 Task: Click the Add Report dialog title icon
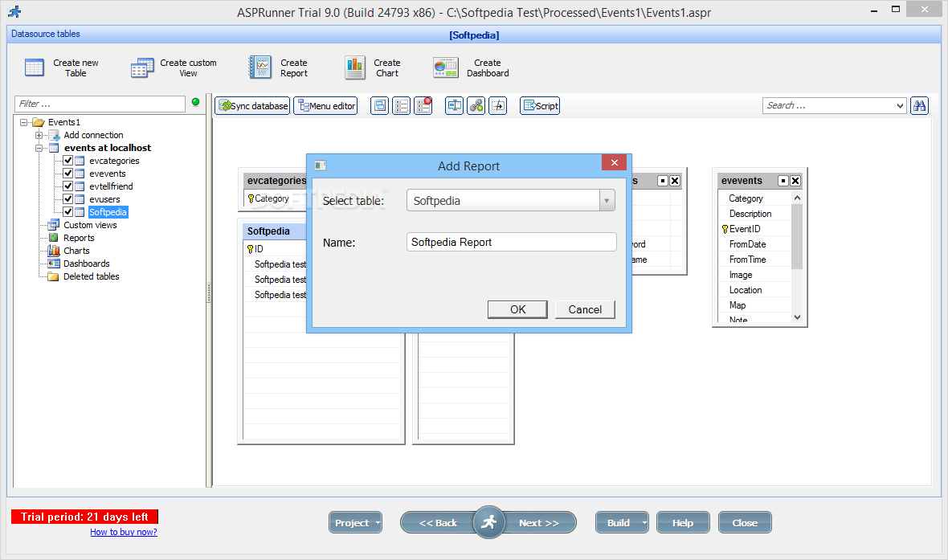click(321, 166)
